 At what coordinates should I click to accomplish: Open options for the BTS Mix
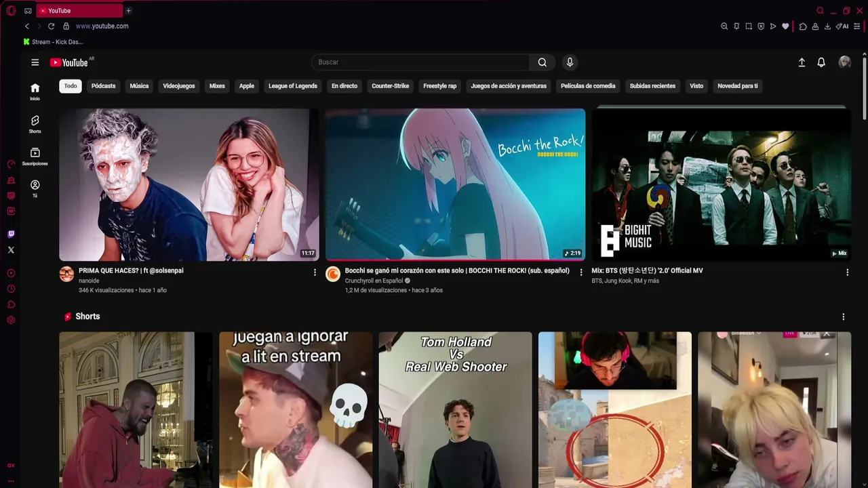847,272
